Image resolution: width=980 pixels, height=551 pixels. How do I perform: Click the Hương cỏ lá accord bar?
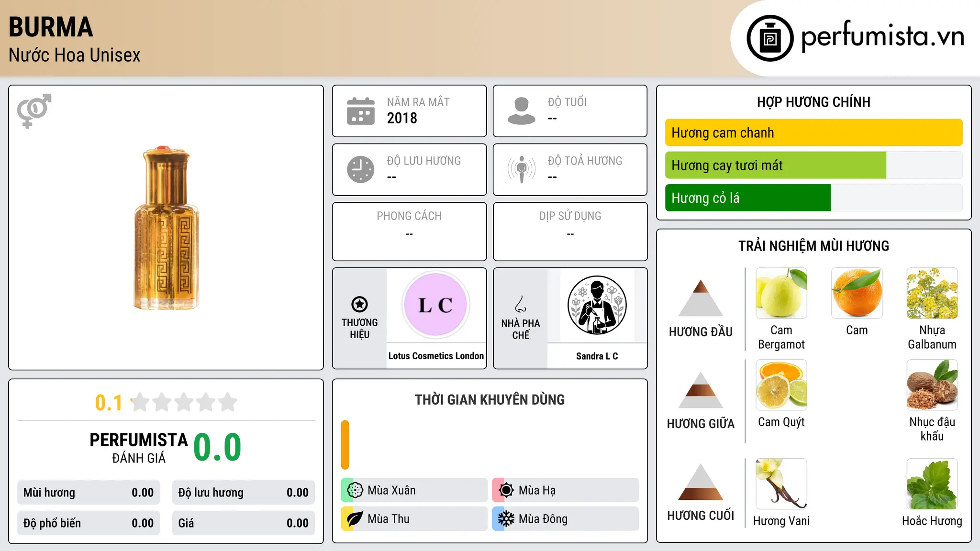[813, 198]
